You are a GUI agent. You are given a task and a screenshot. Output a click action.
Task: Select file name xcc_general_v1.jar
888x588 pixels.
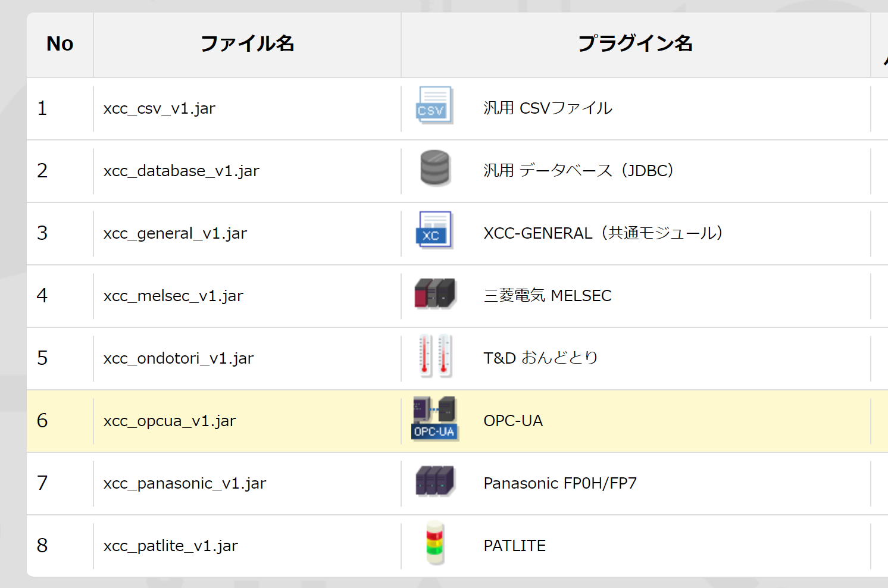[x=175, y=234]
